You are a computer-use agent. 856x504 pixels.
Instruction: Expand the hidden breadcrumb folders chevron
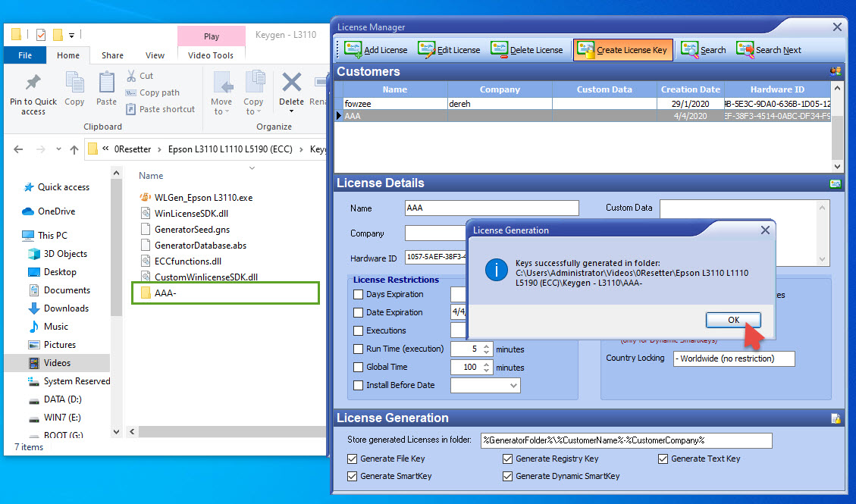[x=105, y=149]
